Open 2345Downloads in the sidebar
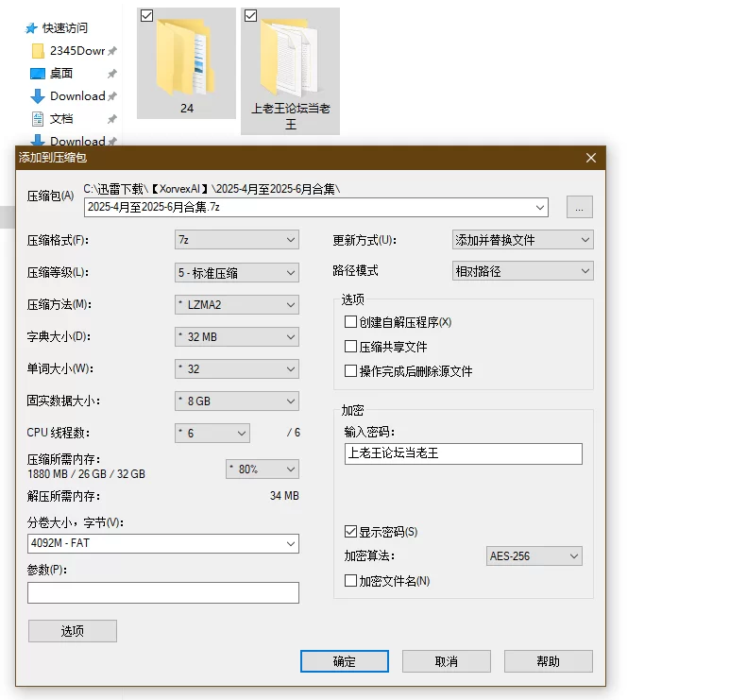The height and width of the screenshot is (700, 746). tap(77, 51)
